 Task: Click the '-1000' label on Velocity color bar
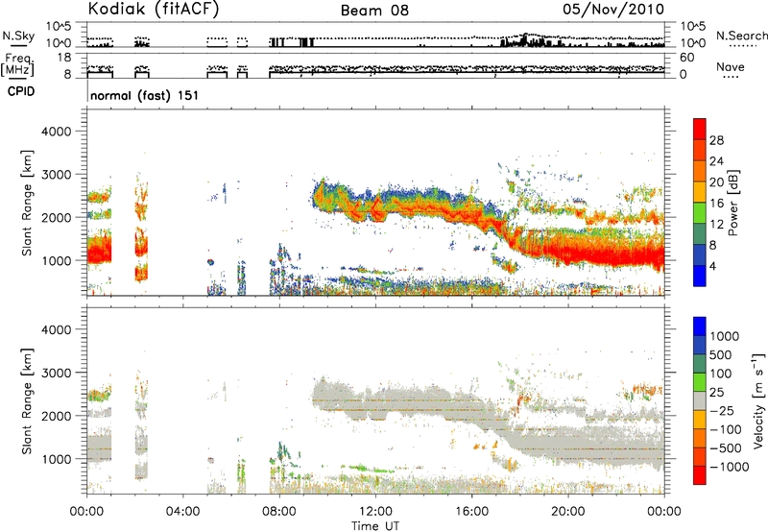click(x=729, y=467)
